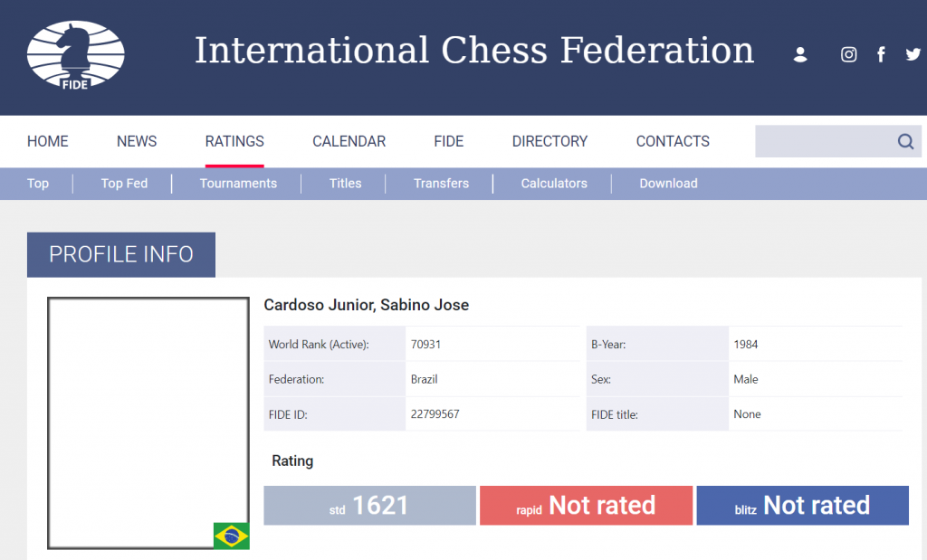
Task: Focus the site search input field
Action: [x=825, y=141]
